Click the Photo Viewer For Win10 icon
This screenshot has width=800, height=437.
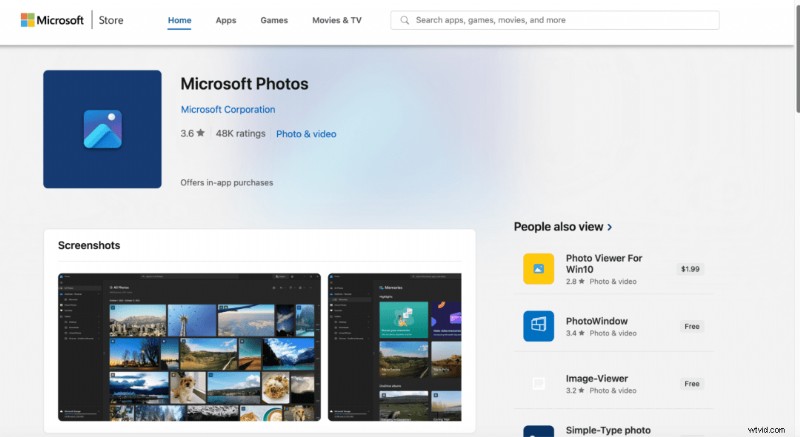pyautogui.click(x=538, y=269)
